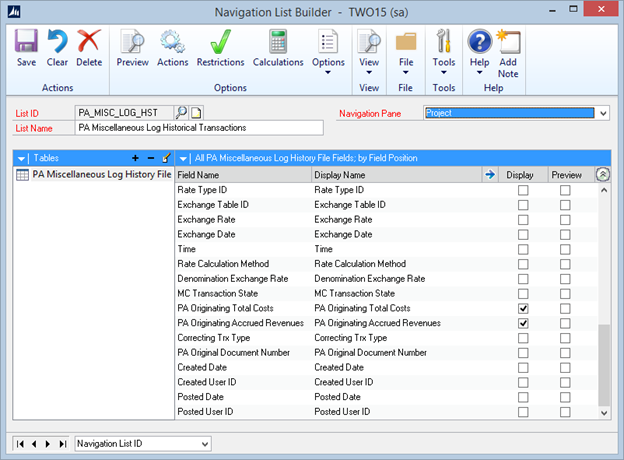Expand the File dropdown arrow
This screenshot has height=460, width=624.
[406, 72]
